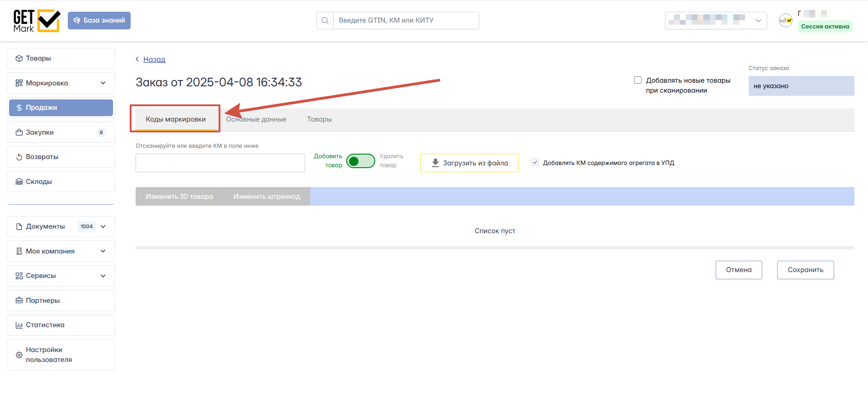Open the Возвраты sidebar section
Image resolution: width=868 pixels, height=409 pixels.
click(61, 157)
